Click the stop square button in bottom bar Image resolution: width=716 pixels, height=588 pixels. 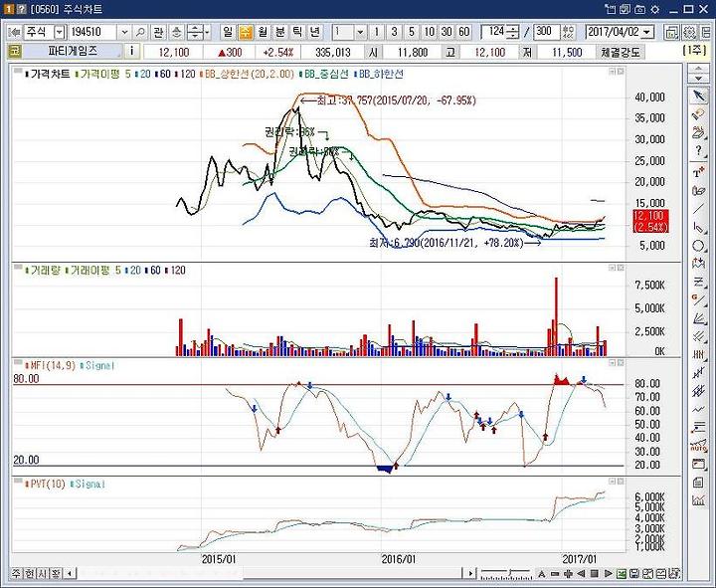pyautogui.click(x=595, y=574)
